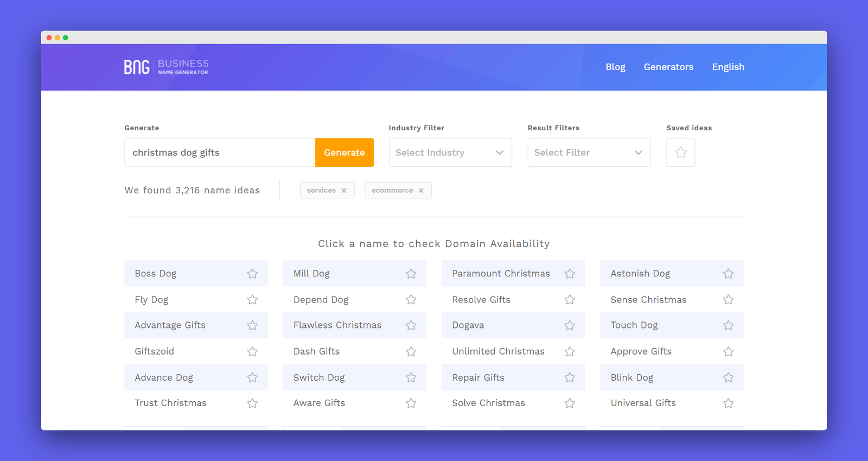Click the Solve Christmas name
Viewport: 868px width, 461px height.
coord(488,403)
